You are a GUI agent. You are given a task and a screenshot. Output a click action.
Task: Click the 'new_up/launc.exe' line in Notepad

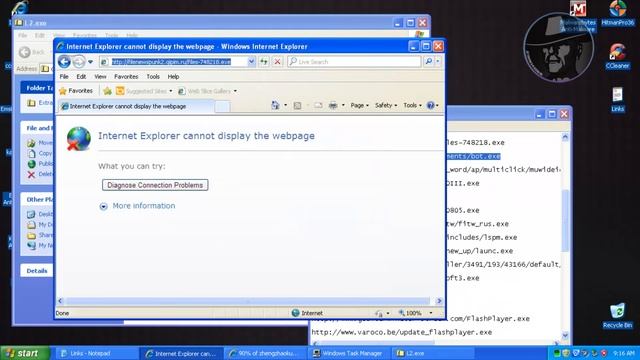click(x=480, y=251)
